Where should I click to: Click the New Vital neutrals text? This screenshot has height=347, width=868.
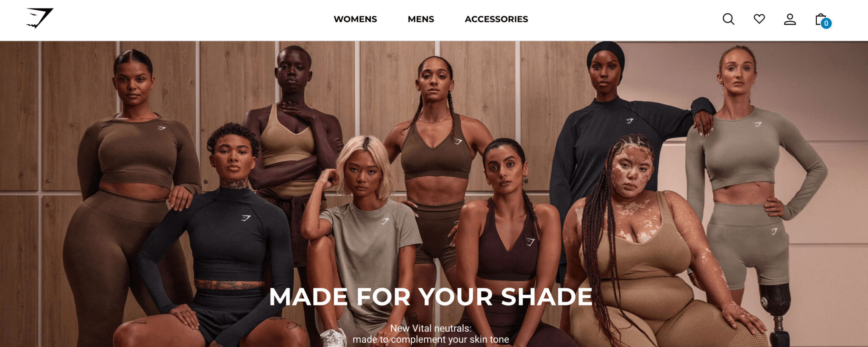431,328
